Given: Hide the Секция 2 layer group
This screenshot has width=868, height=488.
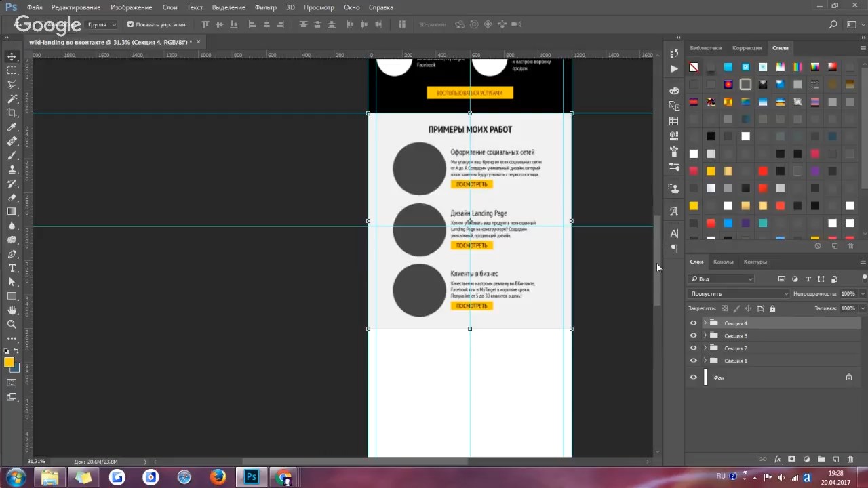Looking at the screenshot, I should click(693, 348).
